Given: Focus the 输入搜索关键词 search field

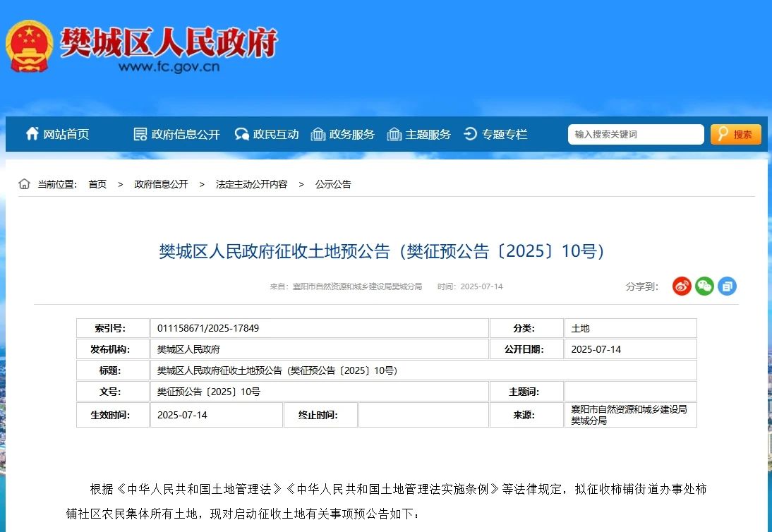Looking at the screenshot, I should [636, 134].
